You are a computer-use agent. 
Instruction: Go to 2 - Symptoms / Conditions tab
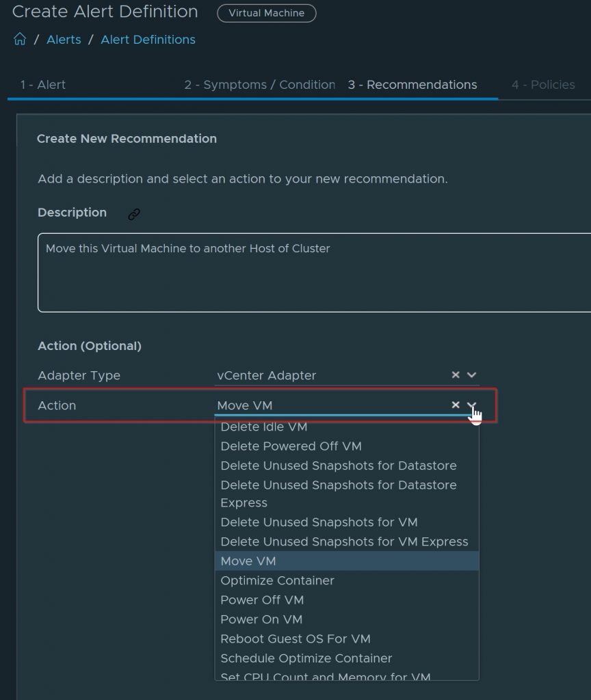[x=259, y=85]
